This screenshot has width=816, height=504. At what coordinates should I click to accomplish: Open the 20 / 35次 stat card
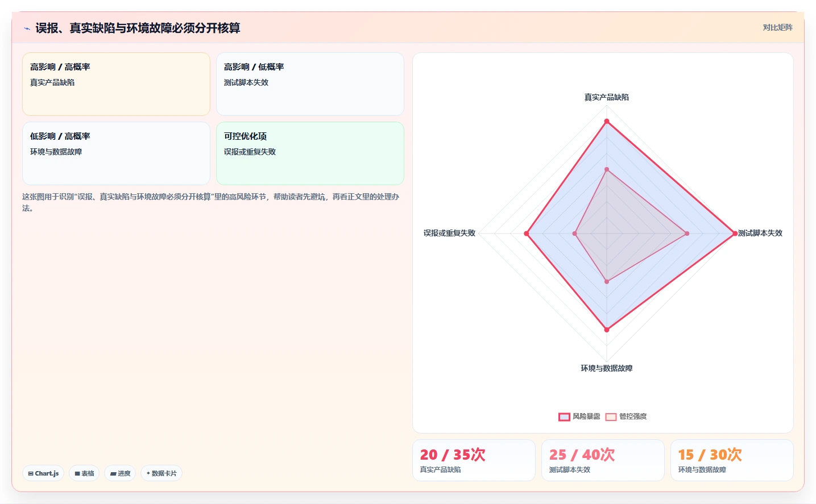point(474,460)
